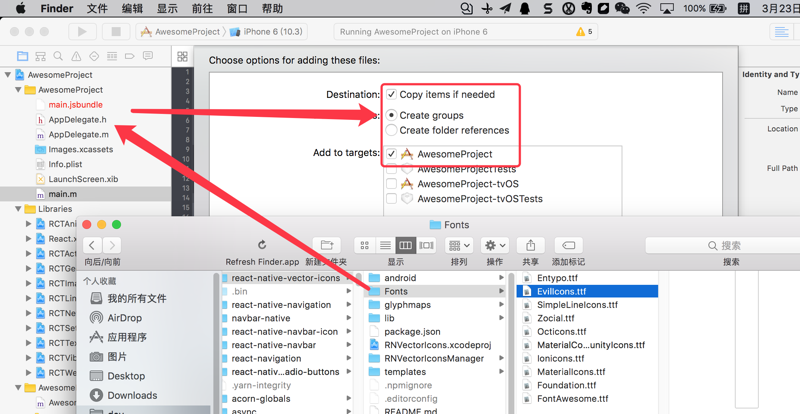Select RNVectorIcons.xcodeproj in Finder
Viewport: 800px width, 414px height.
click(436, 345)
